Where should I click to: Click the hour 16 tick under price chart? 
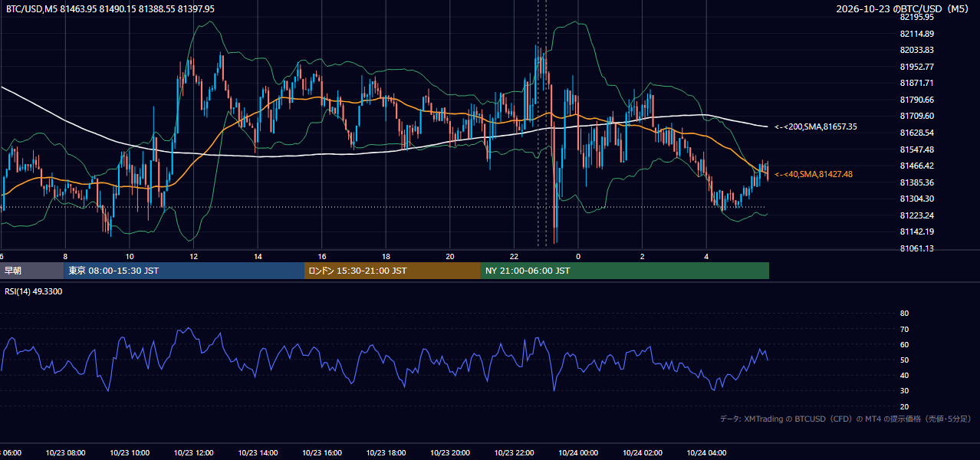tap(322, 256)
